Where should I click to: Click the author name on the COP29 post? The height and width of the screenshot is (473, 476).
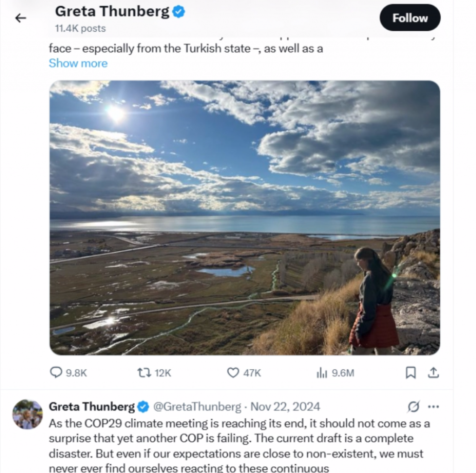click(92, 406)
